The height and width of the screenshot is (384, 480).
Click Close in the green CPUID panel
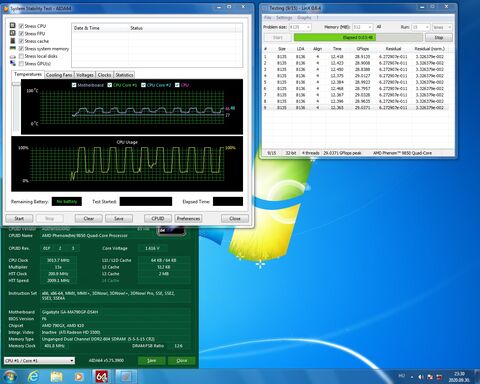click(x=182, y=361)
